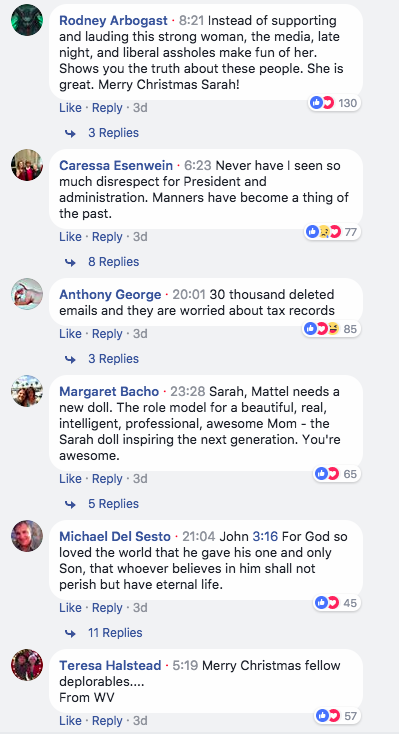Open Caressa Esenwein's avatar photo
The width and height of the screenshot is (399, 734).
(x=27, y=165)
